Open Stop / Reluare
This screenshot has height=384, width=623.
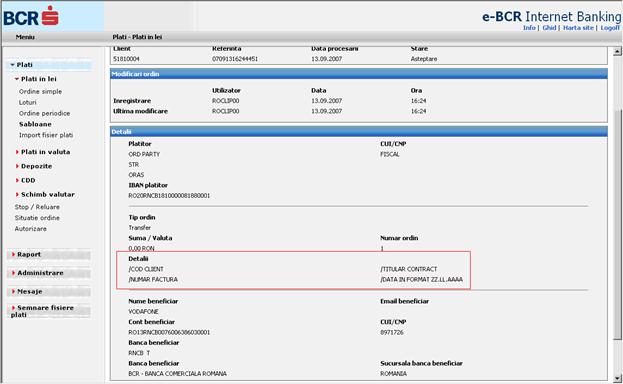point(37,207)
